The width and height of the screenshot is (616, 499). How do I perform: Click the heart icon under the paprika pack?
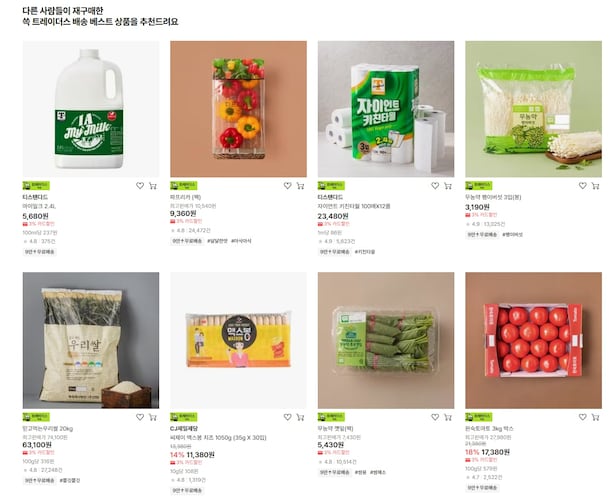point(288,185)
